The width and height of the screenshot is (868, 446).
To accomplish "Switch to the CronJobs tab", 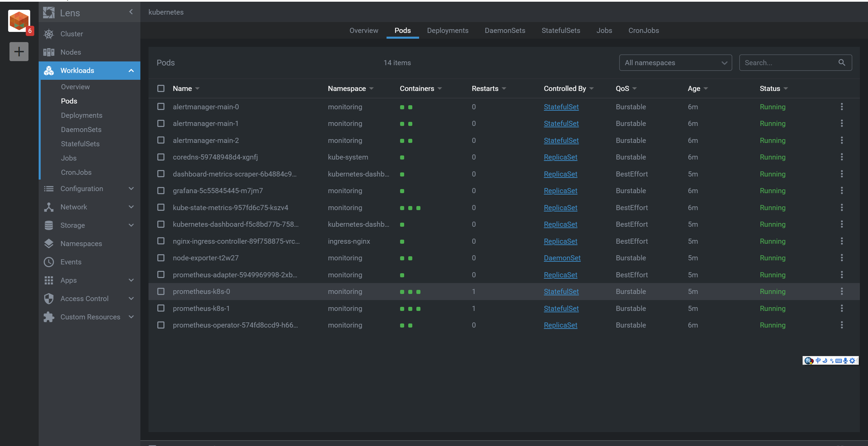I will tap(643, 31).
